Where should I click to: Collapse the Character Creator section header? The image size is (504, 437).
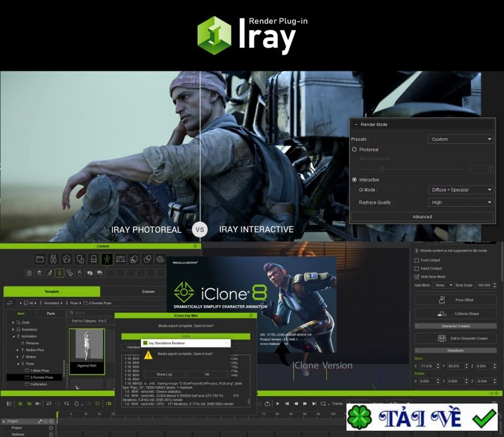[x=455, y=325]
